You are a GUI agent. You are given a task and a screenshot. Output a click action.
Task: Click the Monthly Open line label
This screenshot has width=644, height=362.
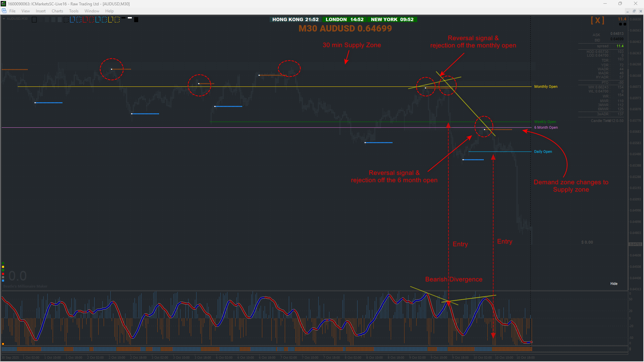[545, 86]
